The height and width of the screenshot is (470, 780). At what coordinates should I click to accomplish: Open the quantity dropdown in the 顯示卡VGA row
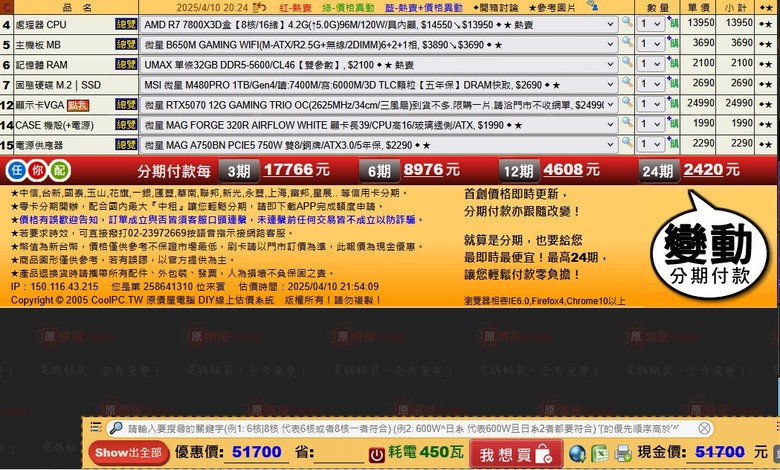(x=651, y=104)
